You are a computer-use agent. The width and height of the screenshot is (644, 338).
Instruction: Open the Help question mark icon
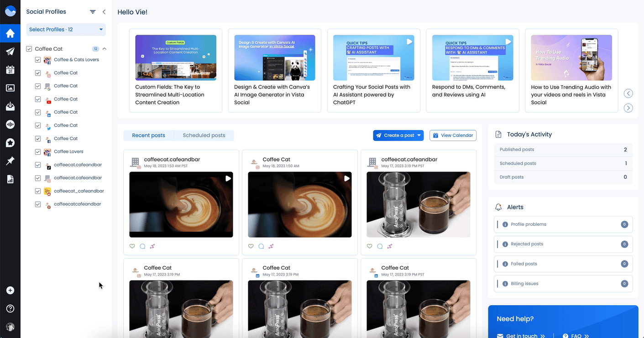pyautogui.click(x=10, y=309)
